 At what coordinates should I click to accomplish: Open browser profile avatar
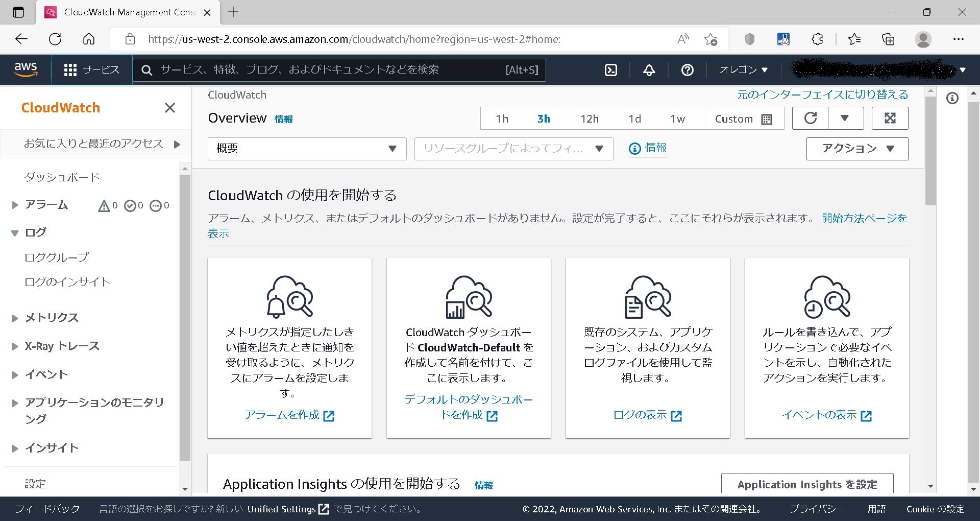pyautogui.click(x=923, y=39)
